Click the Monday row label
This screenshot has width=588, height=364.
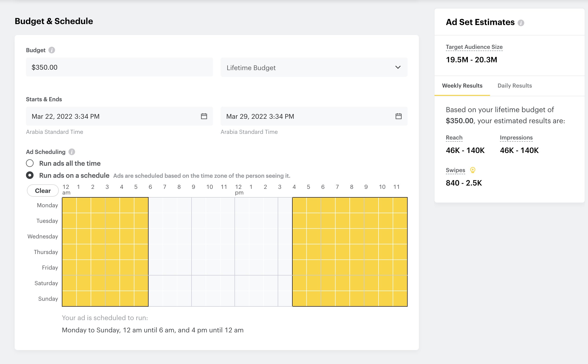click(x=47, y=205)
